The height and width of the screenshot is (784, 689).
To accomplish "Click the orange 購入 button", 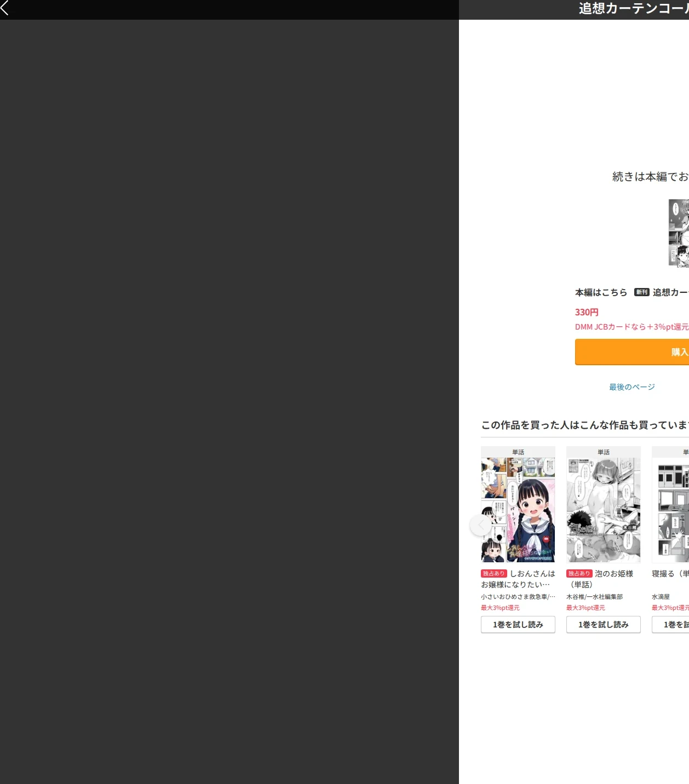I will [632, 352].
